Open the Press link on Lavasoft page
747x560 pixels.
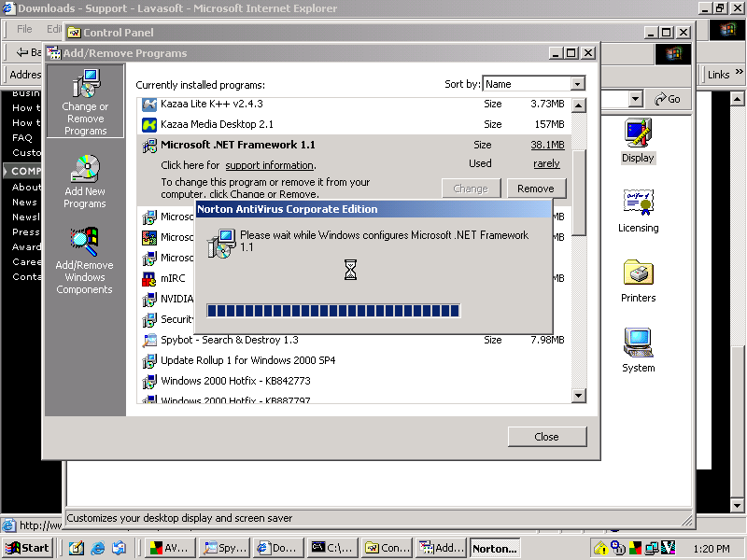(x=26, y=231)
